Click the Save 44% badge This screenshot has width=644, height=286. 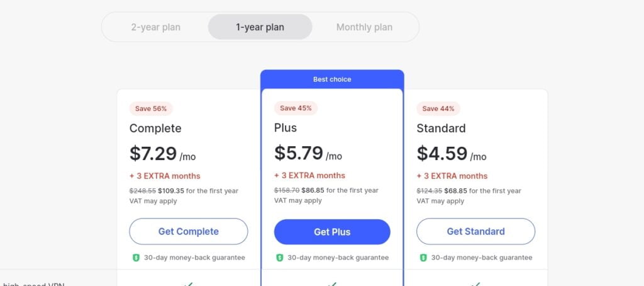tap(438, 108)
